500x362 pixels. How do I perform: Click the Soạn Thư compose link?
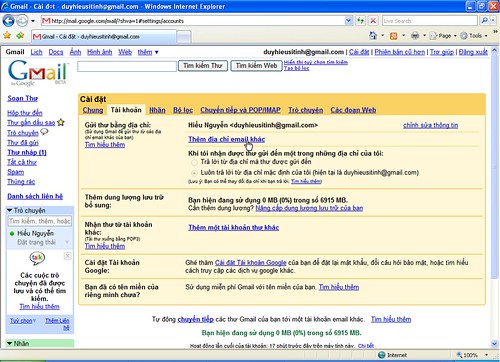click(x=22, y=98)
